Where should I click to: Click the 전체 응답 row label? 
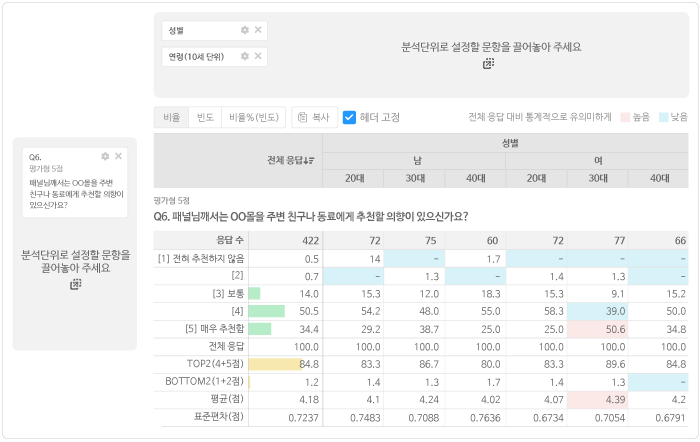pyautogui.click(x=226, y=346)
